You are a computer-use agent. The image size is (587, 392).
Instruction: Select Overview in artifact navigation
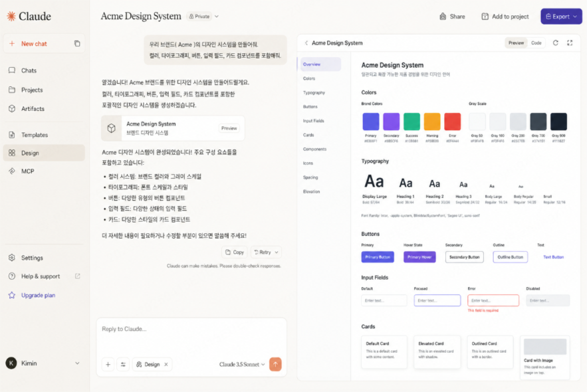click(321, 64)
